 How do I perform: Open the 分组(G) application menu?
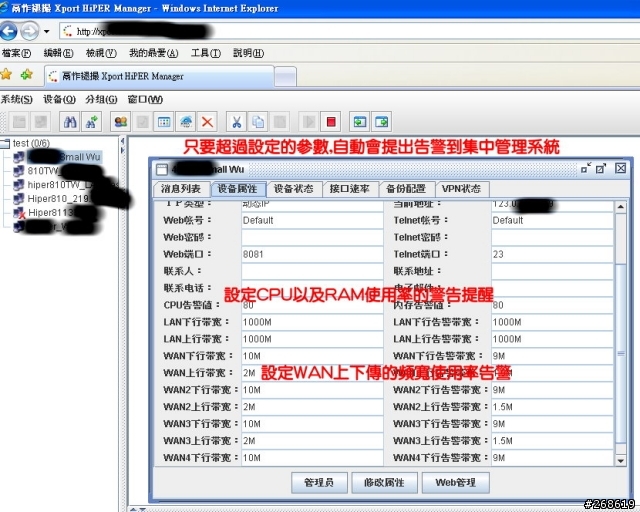click(101, 99)
